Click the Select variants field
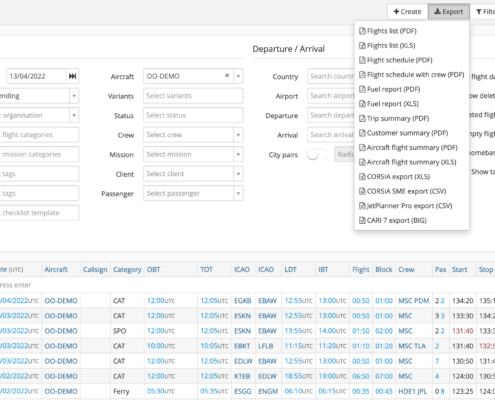 [193, 96]
